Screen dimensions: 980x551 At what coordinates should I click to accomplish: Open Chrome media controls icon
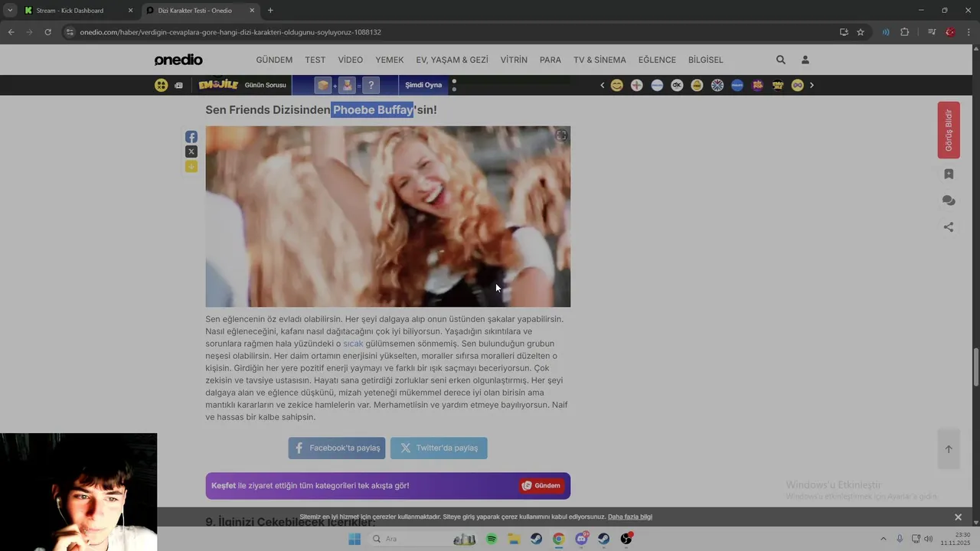coord(932,32)
